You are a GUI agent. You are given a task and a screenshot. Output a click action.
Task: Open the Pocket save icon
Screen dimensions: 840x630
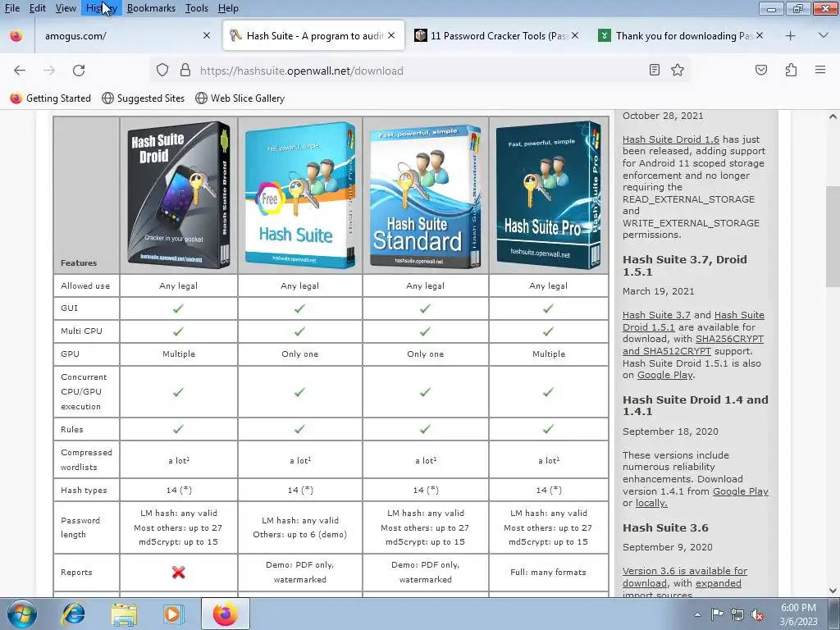[761, 71]
